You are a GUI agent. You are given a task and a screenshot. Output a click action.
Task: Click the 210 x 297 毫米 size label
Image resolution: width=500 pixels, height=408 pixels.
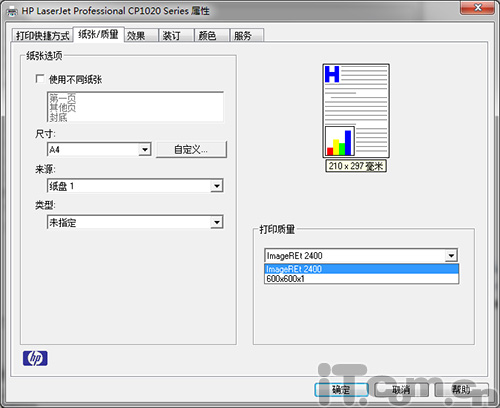356,166
